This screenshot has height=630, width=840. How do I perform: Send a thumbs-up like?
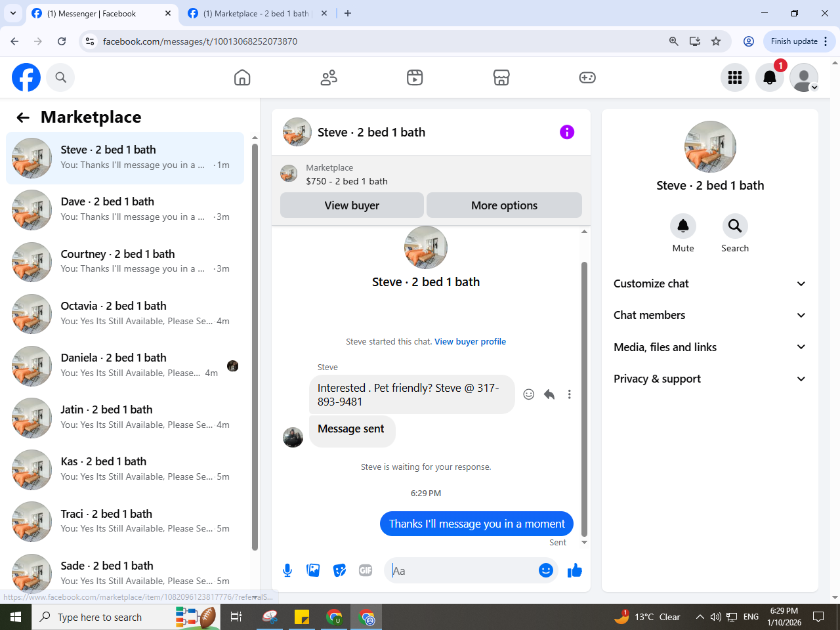click(575, 570)
